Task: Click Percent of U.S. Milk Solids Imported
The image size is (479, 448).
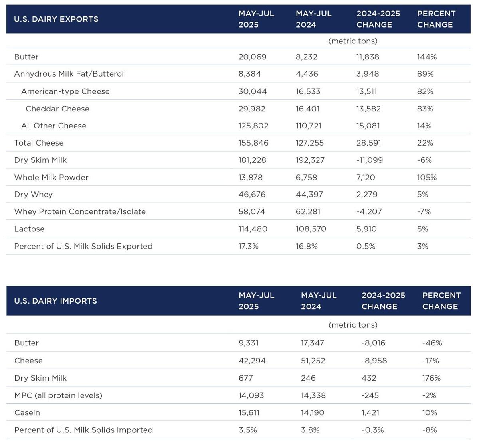Action: 83,430
